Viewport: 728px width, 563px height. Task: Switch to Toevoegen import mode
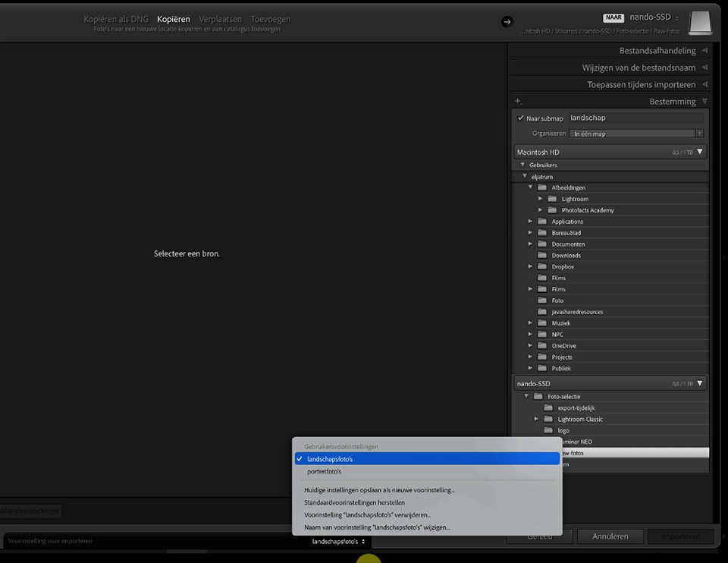pos(270,19)
